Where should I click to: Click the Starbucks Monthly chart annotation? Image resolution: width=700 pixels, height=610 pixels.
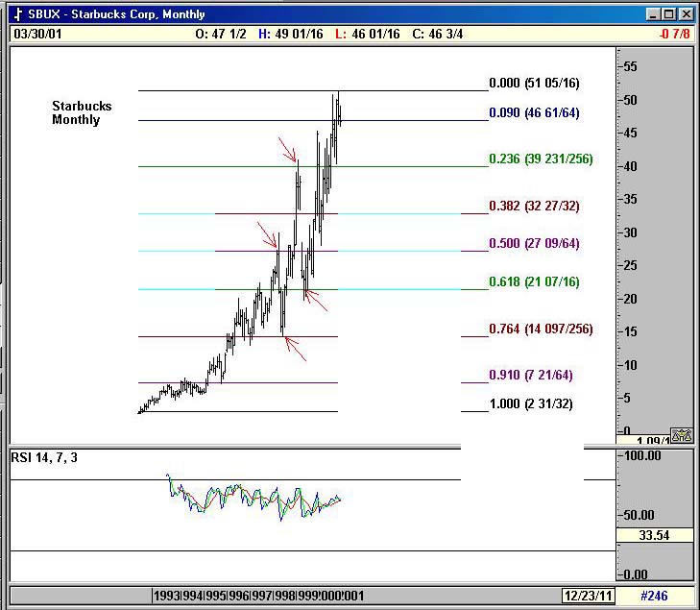point(82,112)
